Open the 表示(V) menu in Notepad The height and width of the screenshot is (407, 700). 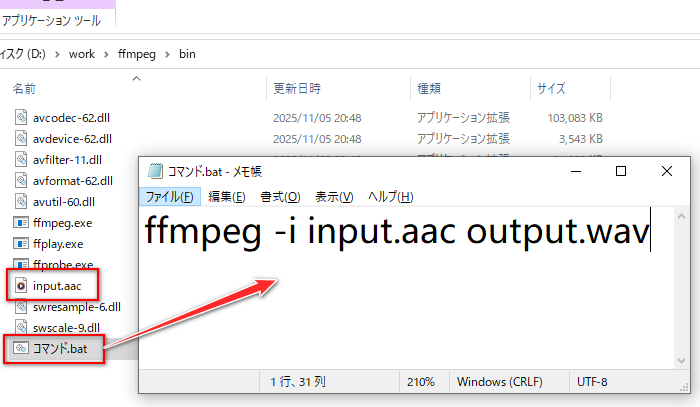tap(334, 197)
